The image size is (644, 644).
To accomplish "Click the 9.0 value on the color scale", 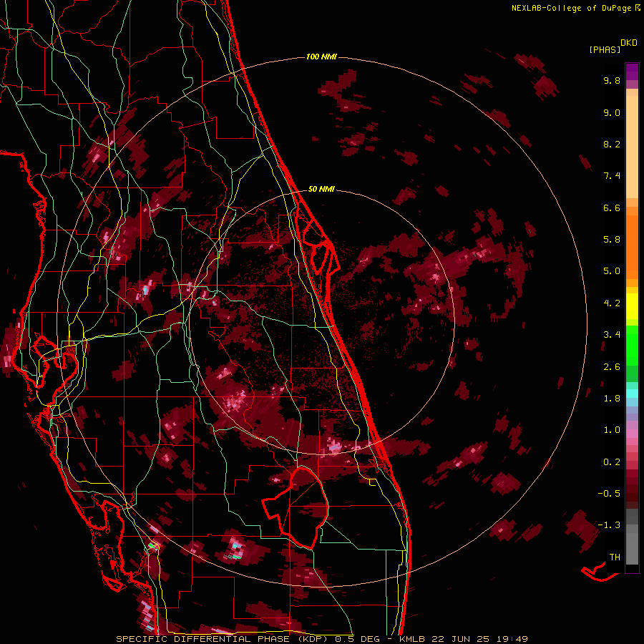I will coord(612,112).
